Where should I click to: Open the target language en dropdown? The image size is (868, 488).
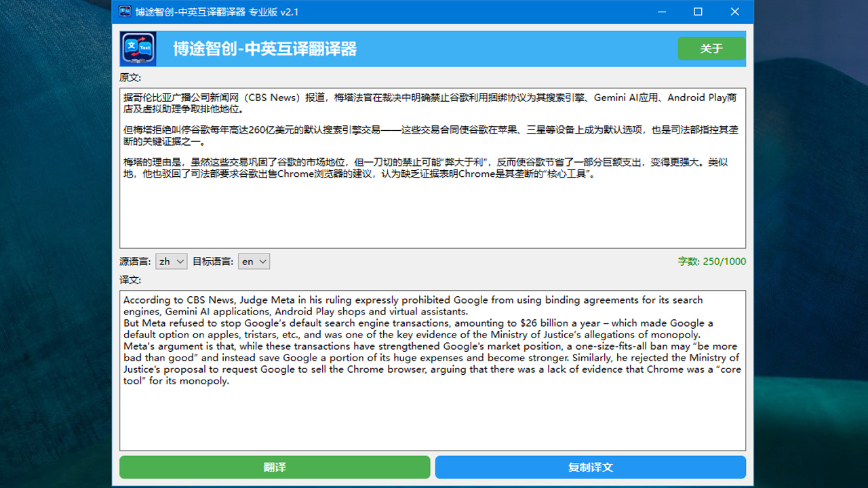(254, 261)
